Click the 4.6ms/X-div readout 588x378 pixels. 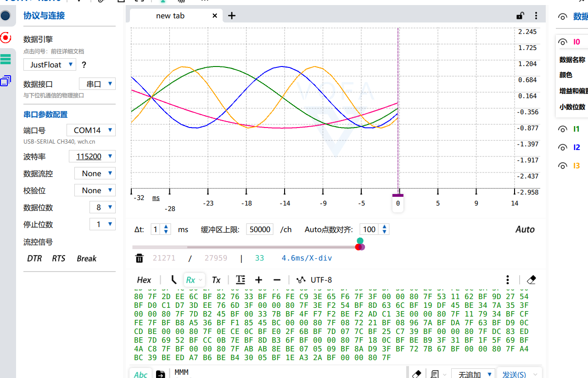pos(307,258)
